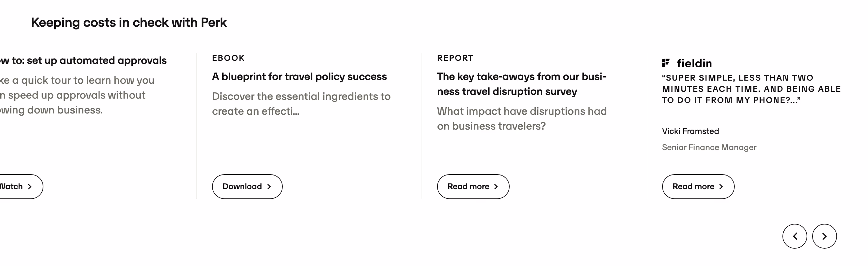Image resolution: width=868 pixels, height=266 pixels.
Task: Click the chevron in the Watch button
Action: [30, 186]
